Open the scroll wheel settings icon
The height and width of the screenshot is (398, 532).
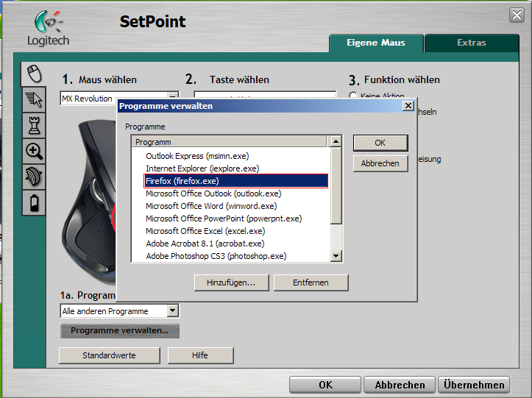click(x=34, y=177)
